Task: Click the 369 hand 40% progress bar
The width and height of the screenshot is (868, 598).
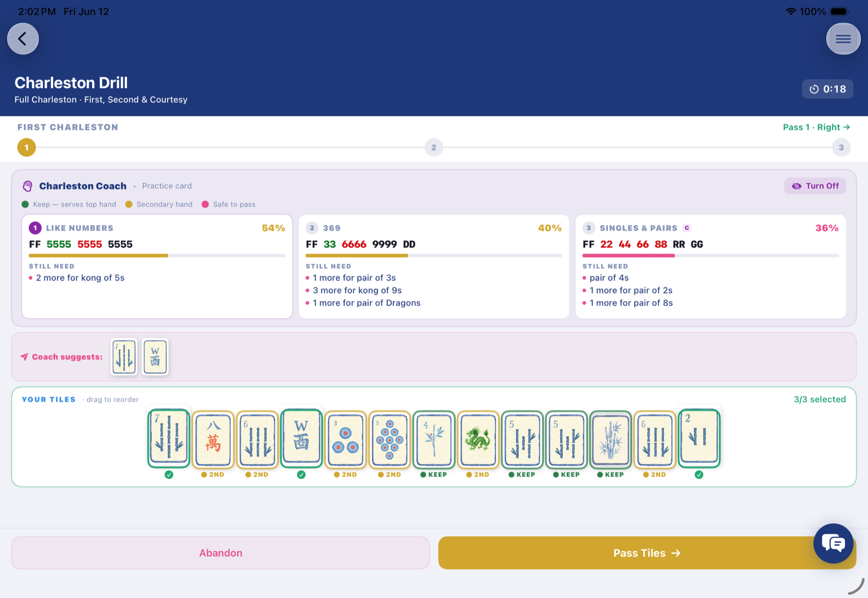Action: click(x=434, y=256)
